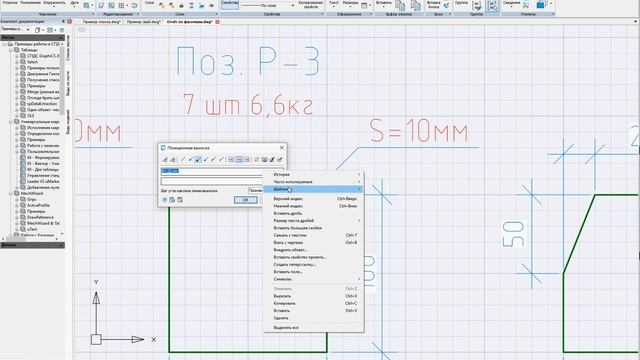Image resolution: width=640 pixels, height=360 pixels.
Task: Open the Текст ribbon dropdown
Action: (334, 4)
